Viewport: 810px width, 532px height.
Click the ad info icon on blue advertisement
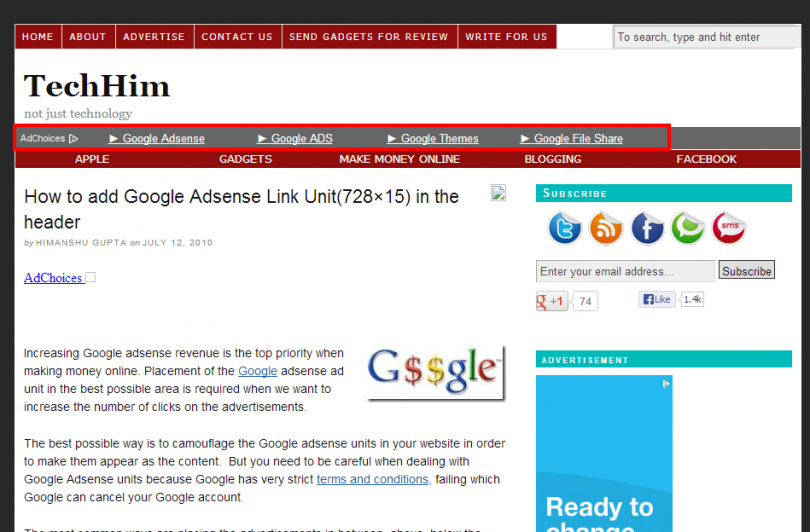666,383
